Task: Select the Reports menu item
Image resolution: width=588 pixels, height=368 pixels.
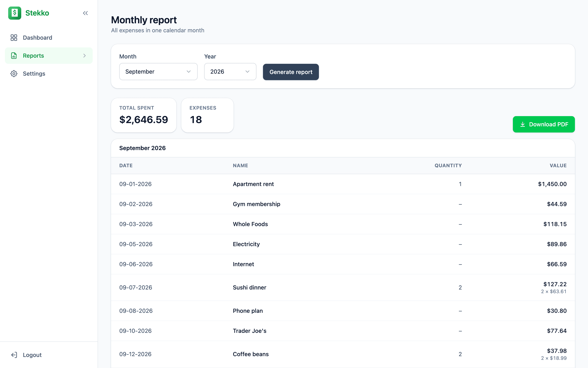Action: [x=49, y=55]
